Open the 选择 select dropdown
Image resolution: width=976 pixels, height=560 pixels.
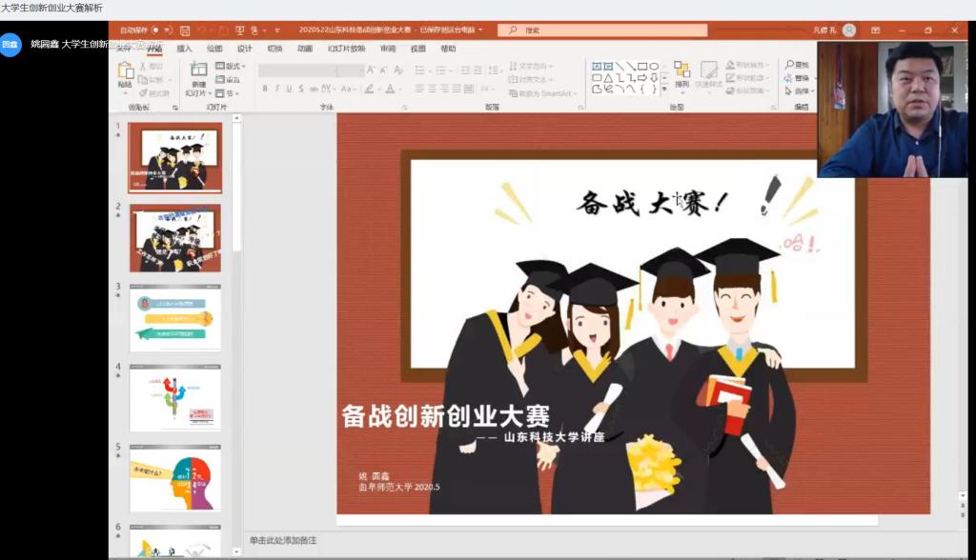799,91
